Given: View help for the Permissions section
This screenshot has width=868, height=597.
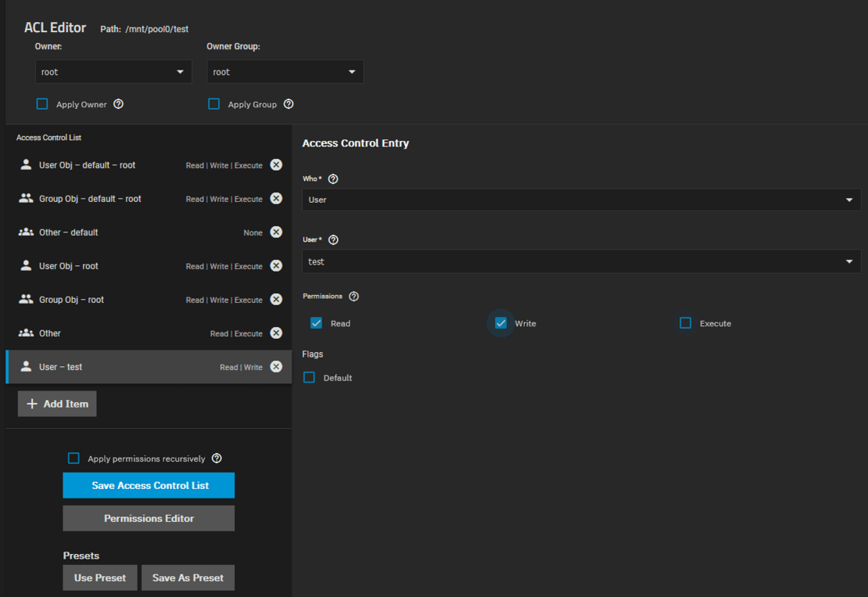Looking at the screenshot, I should click(353, 296).
